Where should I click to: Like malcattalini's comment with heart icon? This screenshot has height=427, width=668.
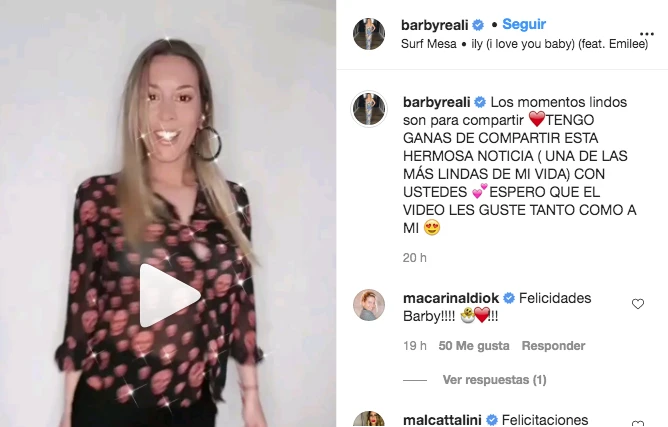[x=638, y=423]
